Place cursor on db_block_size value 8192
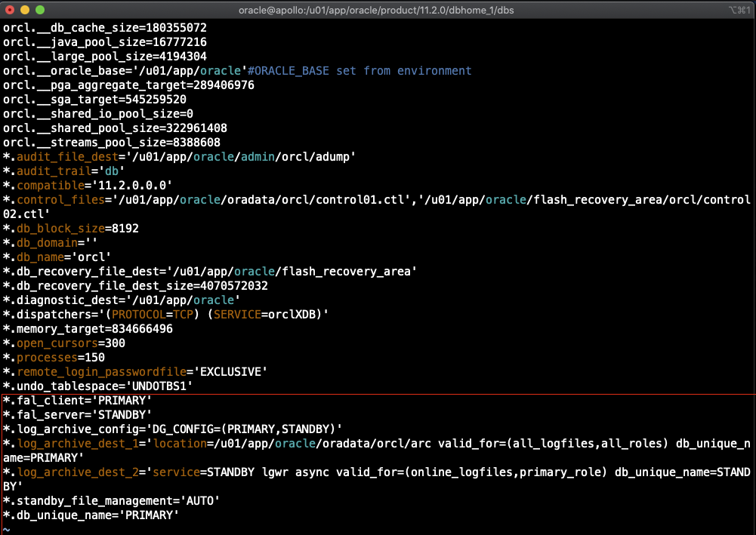Image resolution: width=756 pixels, height=535 pixels. coord(125,229)
